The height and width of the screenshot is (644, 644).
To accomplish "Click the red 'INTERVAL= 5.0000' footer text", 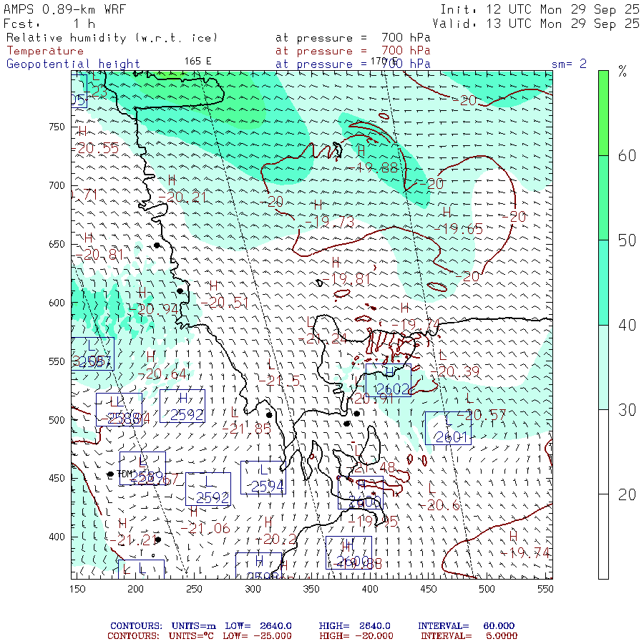I will 469,636.
